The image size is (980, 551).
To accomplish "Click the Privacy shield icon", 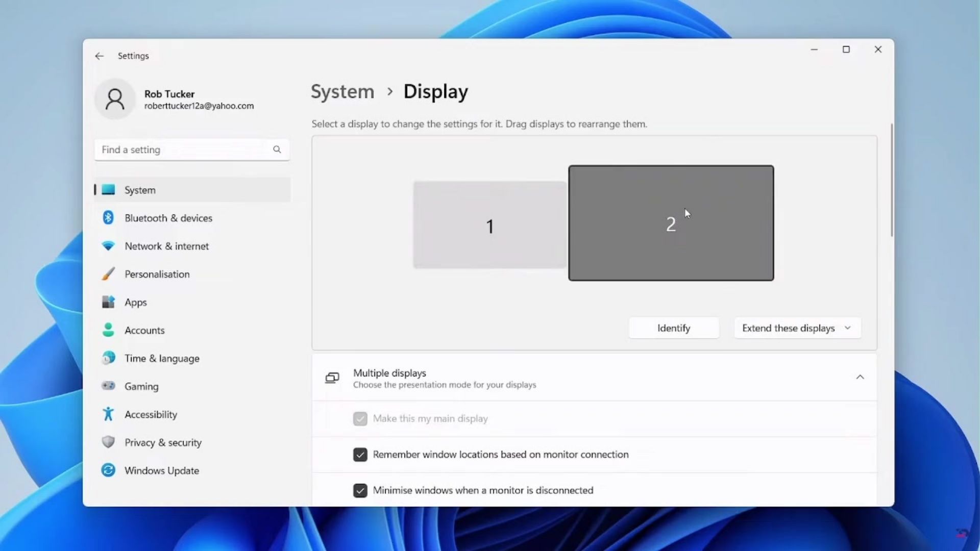I will [108, 442].
